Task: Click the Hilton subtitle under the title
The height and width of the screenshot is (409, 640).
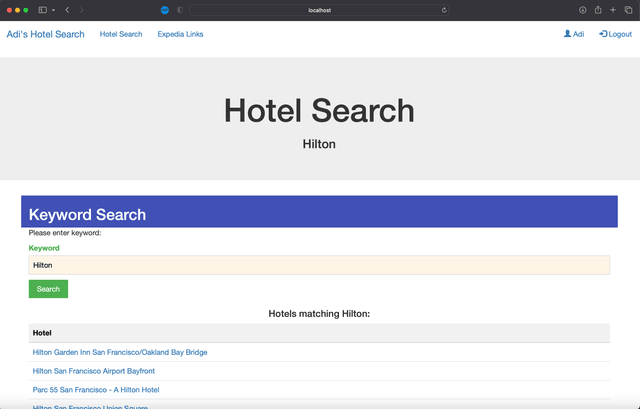Action: coord(319,144)
